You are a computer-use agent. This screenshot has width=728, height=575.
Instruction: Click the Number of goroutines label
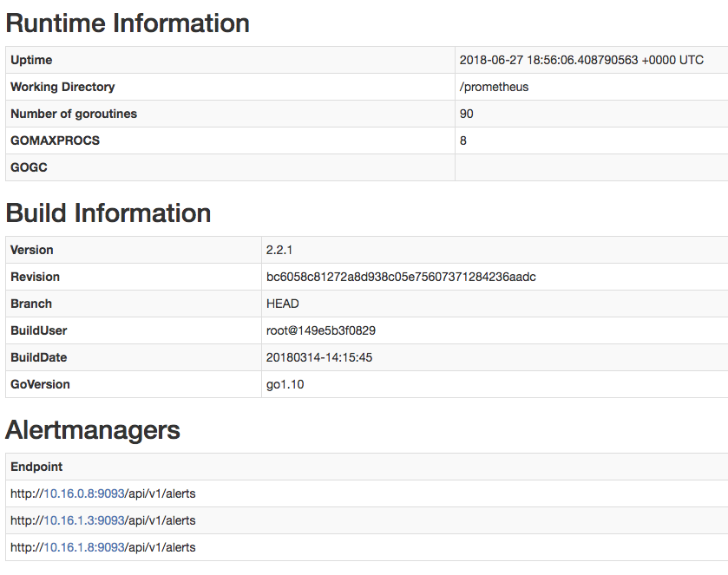point(74,114)
